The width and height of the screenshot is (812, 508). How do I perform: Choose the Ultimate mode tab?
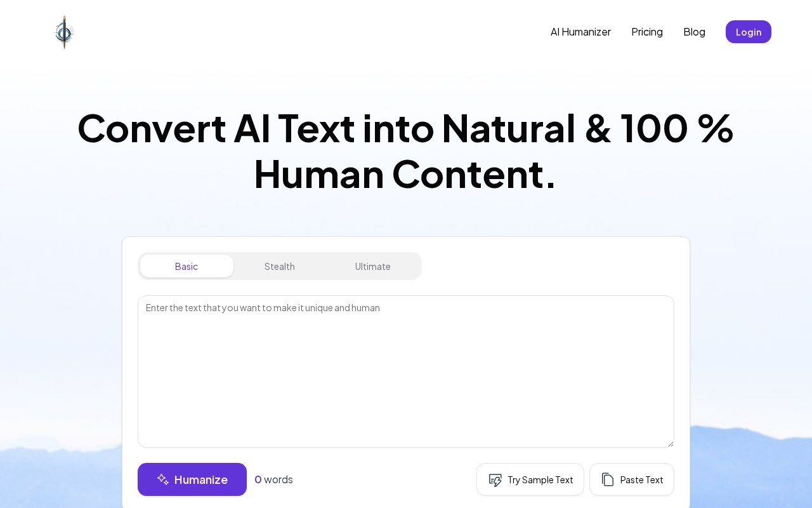coord(373,266)
